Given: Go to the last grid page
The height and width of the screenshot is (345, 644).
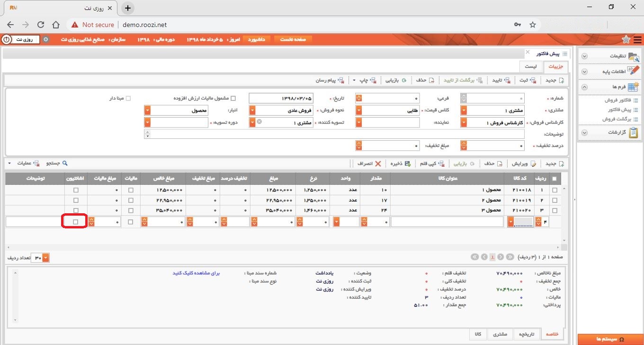Looking at the screenshot, I should pos(474,257).
